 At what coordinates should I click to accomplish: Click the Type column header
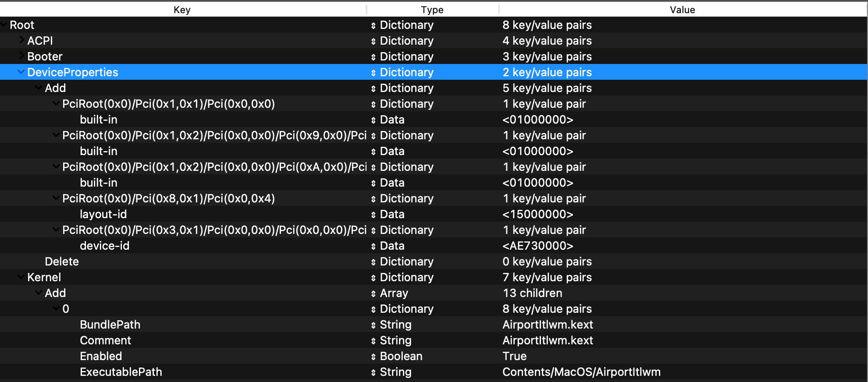[432, 10]
